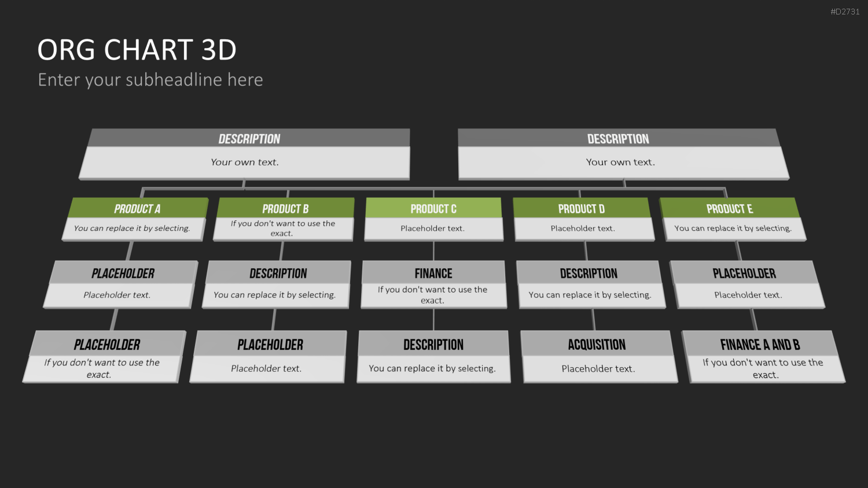Image resolution: width=868 pixels, height=488 pixels.
Task: Select the text under the PRODUCT A header
Action: (x=132, y=228)
